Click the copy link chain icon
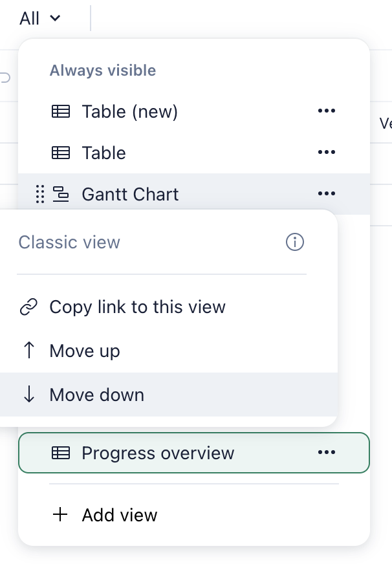The width and height of the screenshot is (392, 564). tap(28, 307)
